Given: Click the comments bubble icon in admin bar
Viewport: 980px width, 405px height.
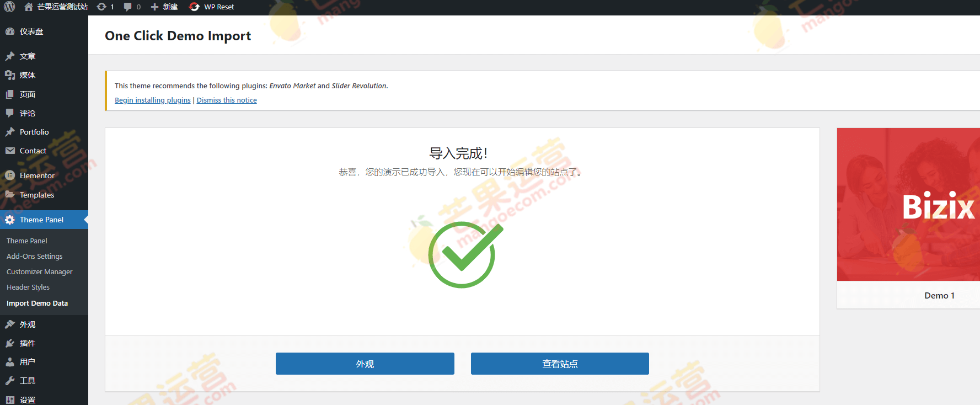Looking at the screenshot, I should click(x=128, y=7).
